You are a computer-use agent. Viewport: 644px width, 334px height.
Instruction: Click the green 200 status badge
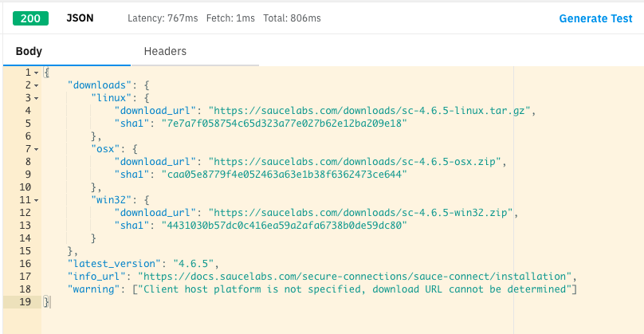pos(30,18)
